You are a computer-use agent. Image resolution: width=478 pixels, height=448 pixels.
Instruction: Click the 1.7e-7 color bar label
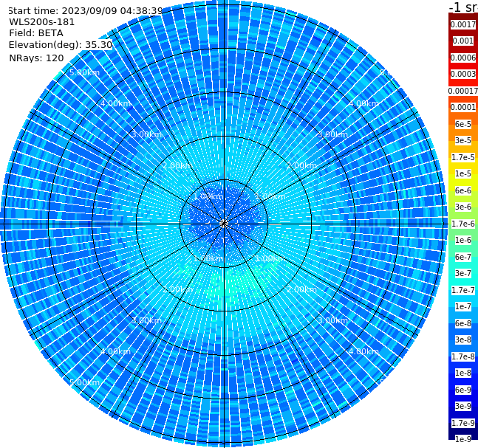point(463,290)
